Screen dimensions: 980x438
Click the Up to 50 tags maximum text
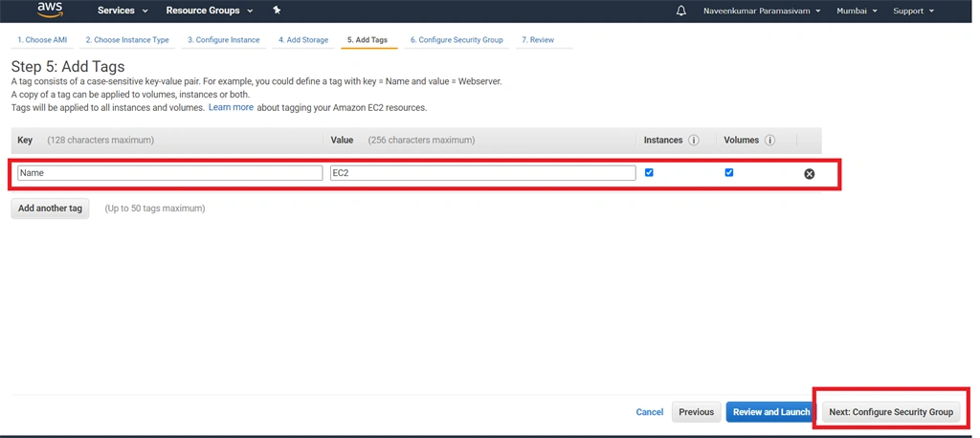tap(155, 208)
